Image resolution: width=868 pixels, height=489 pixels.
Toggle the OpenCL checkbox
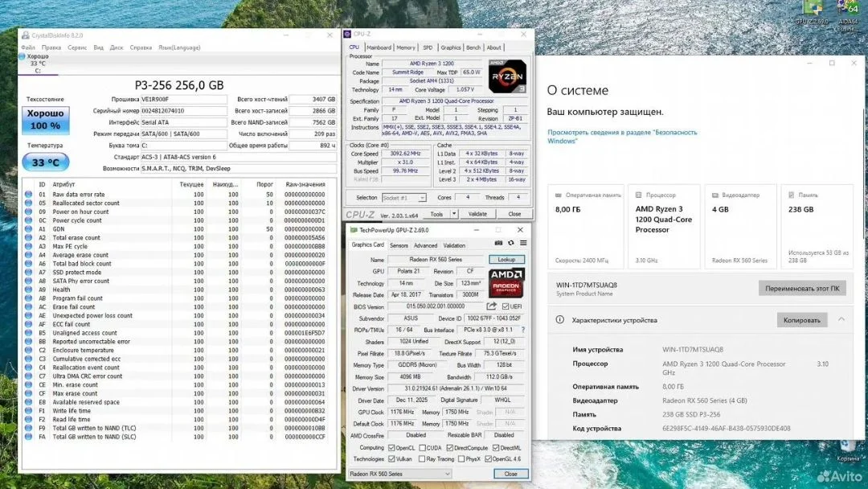(x=391, y=448)
